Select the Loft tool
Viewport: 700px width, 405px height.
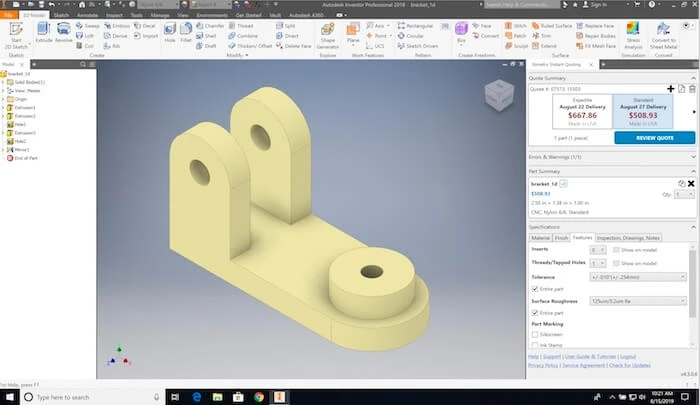pos(85,36)
